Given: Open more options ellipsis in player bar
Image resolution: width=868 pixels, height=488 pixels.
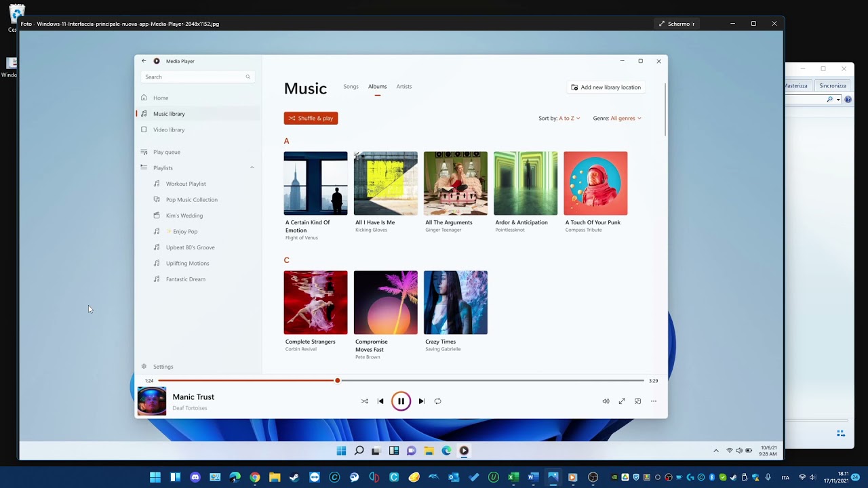Looking at the screenshot, I should (x=654, y=401).
